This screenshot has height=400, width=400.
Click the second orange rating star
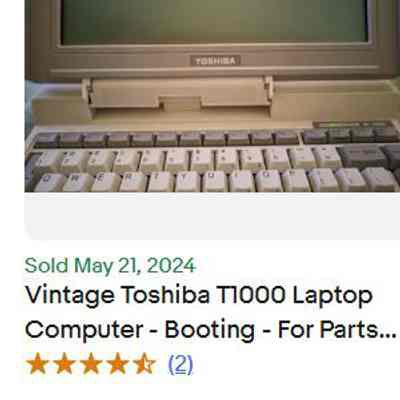click(64, 364)
